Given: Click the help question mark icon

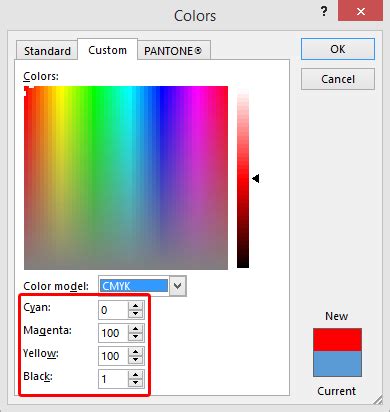Looking at the screenshot, I should [x=324, y=12].
